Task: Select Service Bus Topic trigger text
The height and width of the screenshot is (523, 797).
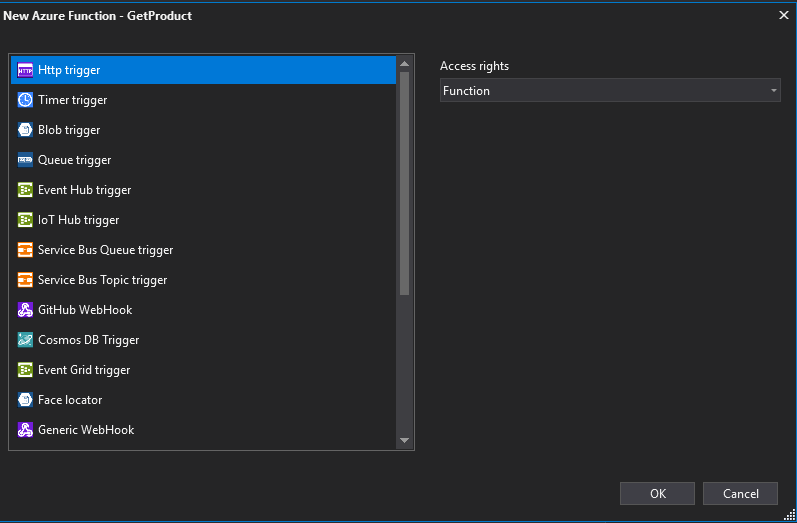Action: [x=103, y=280]
